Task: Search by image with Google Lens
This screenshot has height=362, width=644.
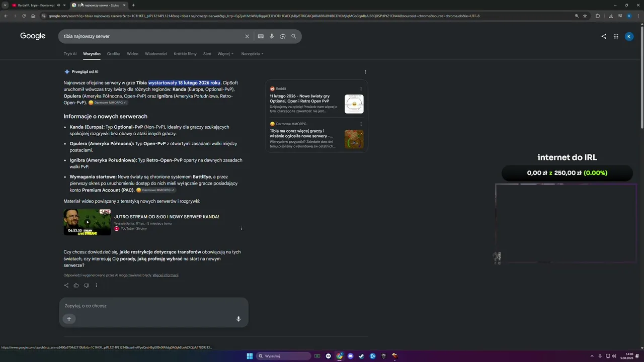Action: pyautogui.click(x=283, y=36)
